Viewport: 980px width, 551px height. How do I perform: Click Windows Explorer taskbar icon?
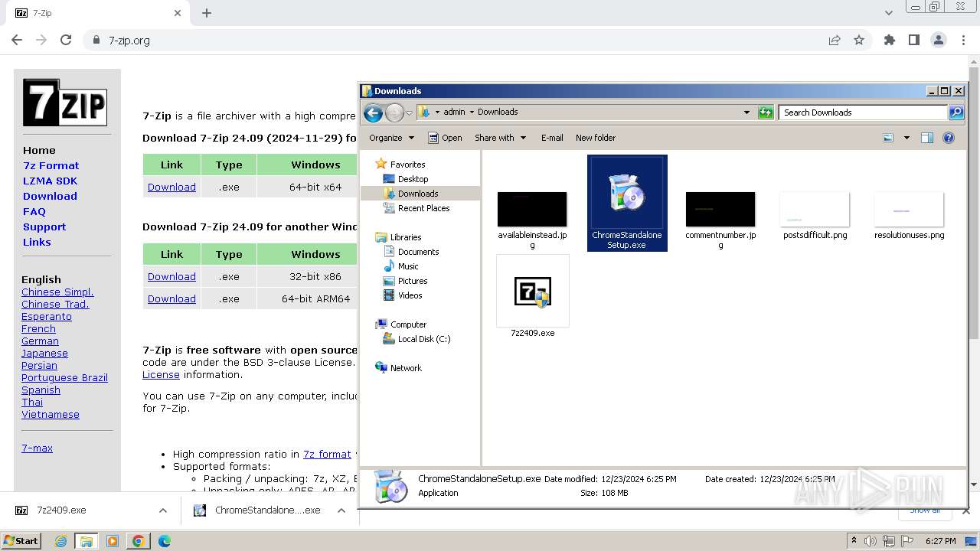(87, 541)
